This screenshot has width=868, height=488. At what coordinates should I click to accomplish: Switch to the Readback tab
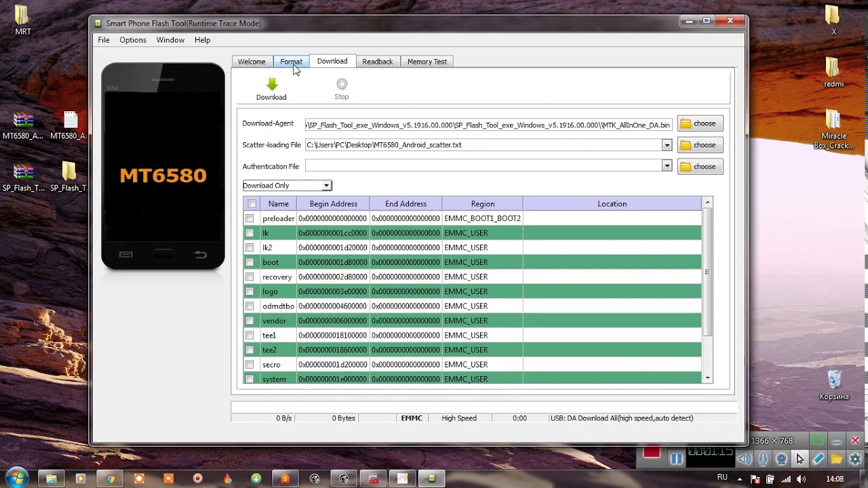click(377, 62)
